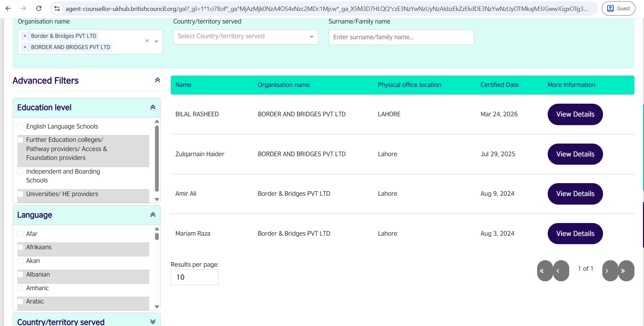Click the name Amir Ali
The width and height of the screenshot is (644, 326).
click(x=186, y=194)
